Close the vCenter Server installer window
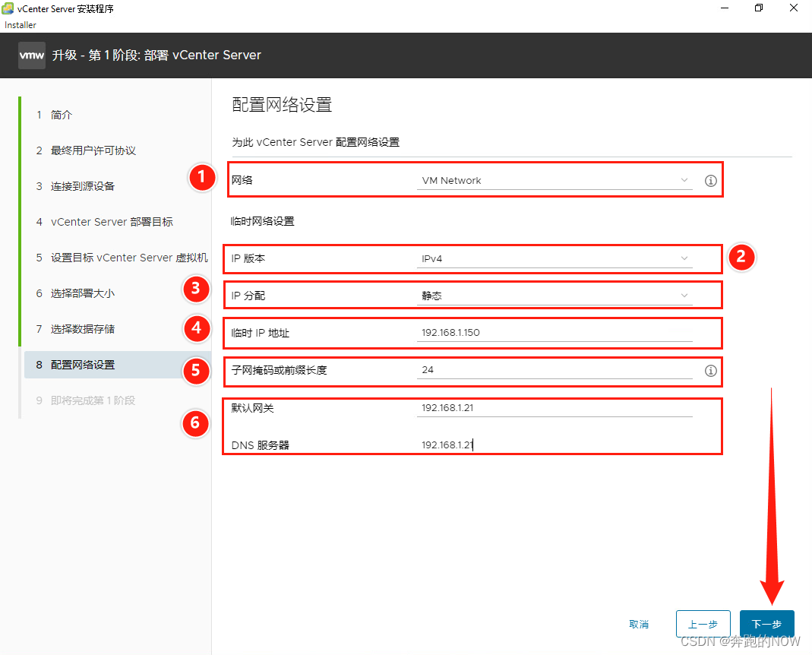812x655 pixels. (x=793, y=8)
